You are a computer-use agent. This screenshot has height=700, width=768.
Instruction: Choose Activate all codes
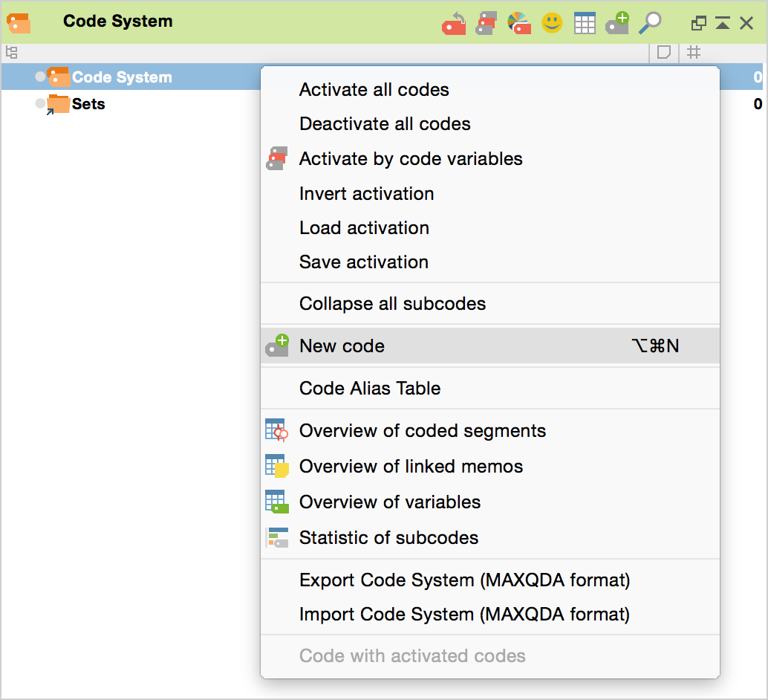[x=374, y=90]
